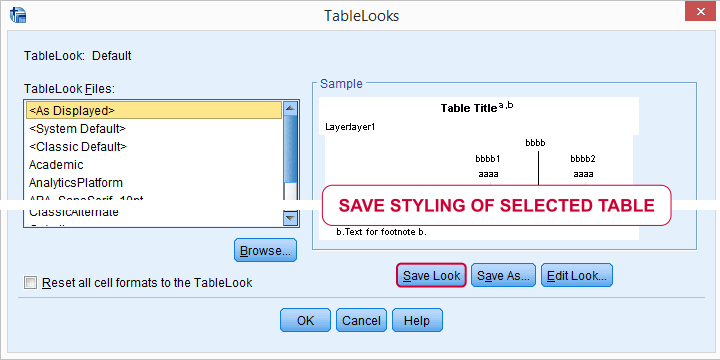Enable Reset all cell formats checkbox
The height and width of the screenshot is (360, 720).
(x=30, y=282)
